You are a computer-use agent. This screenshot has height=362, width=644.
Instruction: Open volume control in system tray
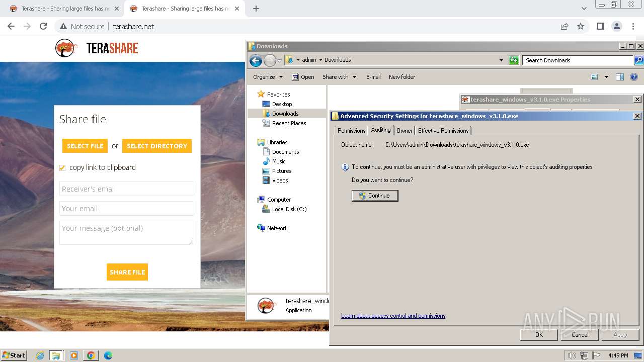pyautogui.click(x=572, y=355)
